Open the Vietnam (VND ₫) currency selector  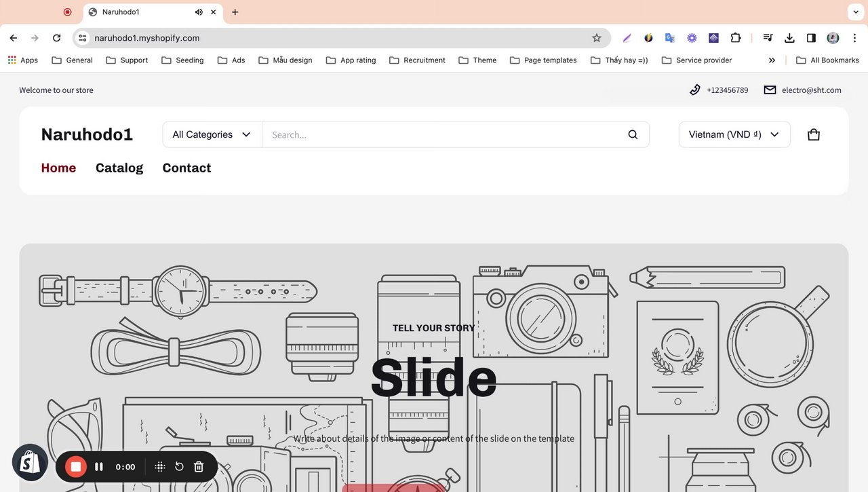734,134
